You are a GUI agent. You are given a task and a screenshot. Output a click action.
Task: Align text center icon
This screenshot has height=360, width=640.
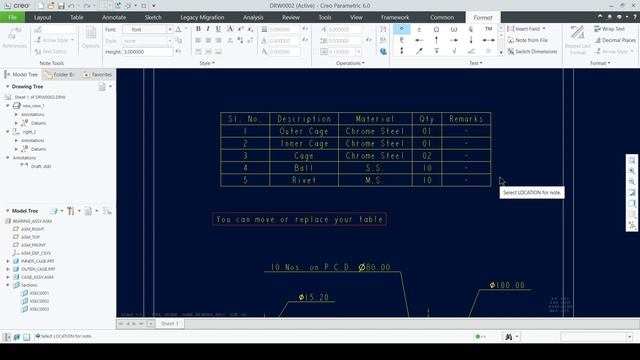[x=208, y=40]
